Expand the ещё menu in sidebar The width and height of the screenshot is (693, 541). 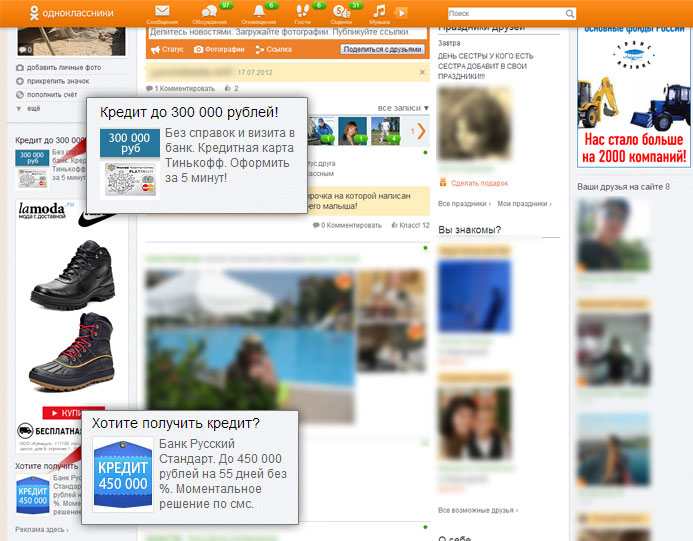[28, 108]
